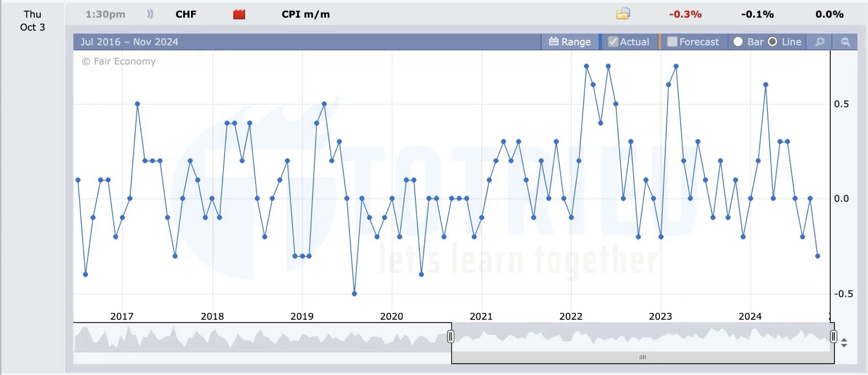Viewport: 868px width, 375px height.
Task: Click the CHF currency label
Action: point(186,14)
